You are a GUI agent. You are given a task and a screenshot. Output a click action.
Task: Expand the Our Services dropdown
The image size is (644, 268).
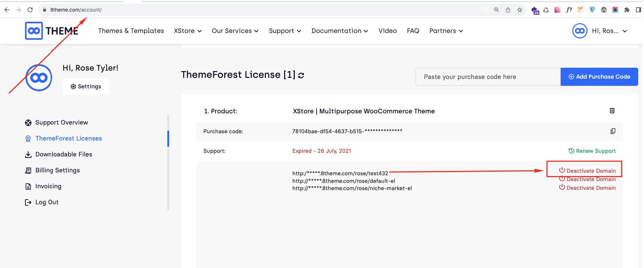235,31
